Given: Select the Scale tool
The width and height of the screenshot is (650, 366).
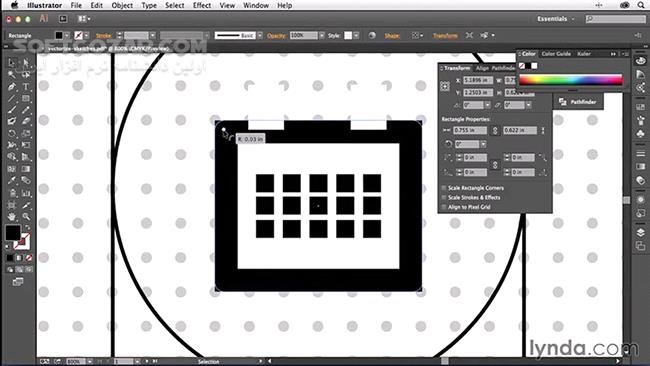Looking at the screenshot, I should coord(26,133).
